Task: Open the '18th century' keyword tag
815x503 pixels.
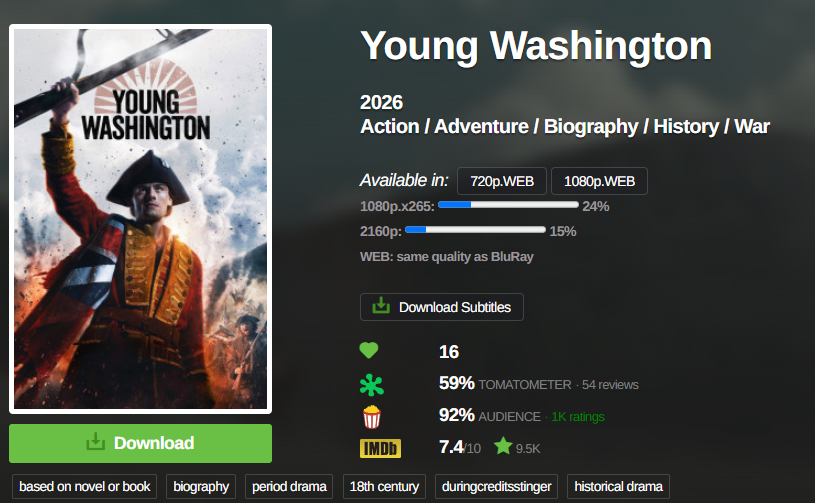Action: (x=384, y=486)
